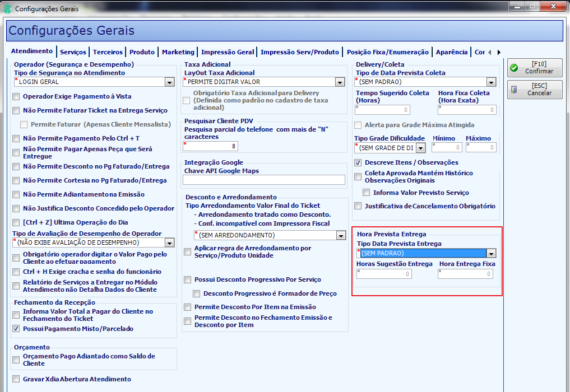Image resolution: width=570 pixels, height=392 pixels.
Task: Click the green checkmark Confirmar icon
Action: pos(514,68)
